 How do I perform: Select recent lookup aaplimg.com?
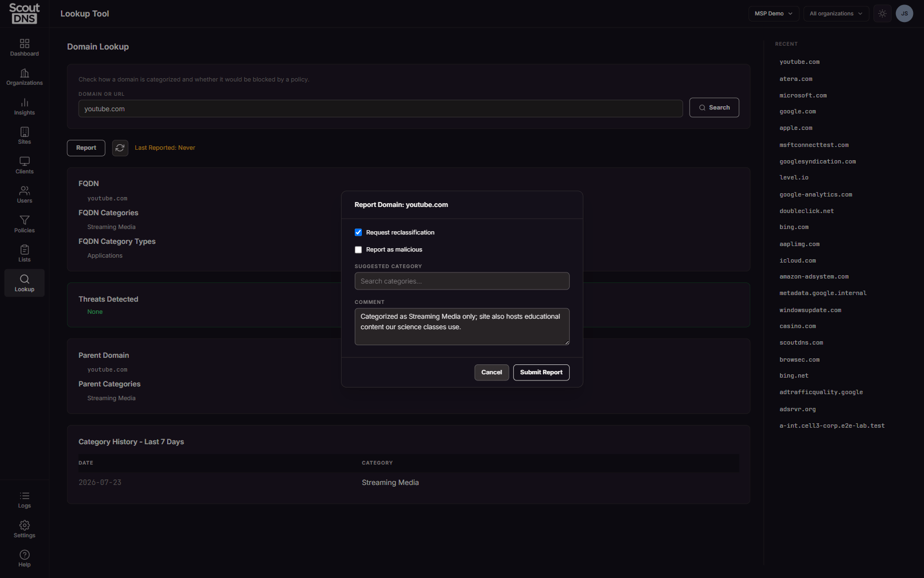[x=799, y=244]
